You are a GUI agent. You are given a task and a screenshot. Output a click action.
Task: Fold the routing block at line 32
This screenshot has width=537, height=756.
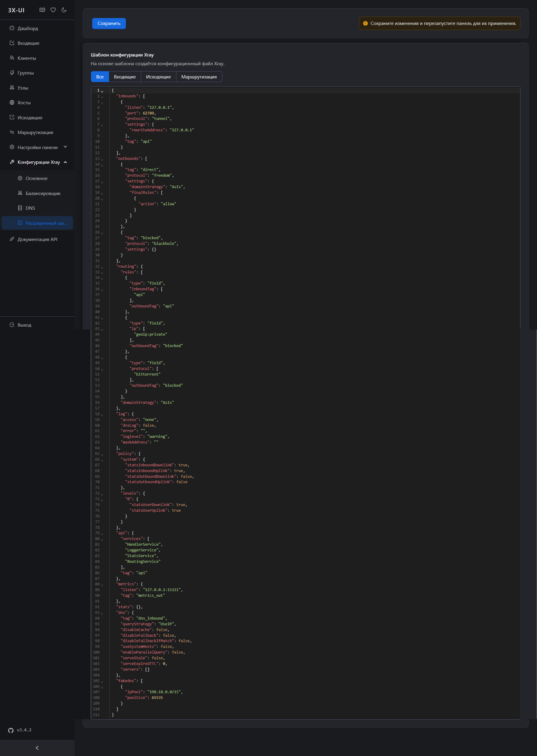102,267
